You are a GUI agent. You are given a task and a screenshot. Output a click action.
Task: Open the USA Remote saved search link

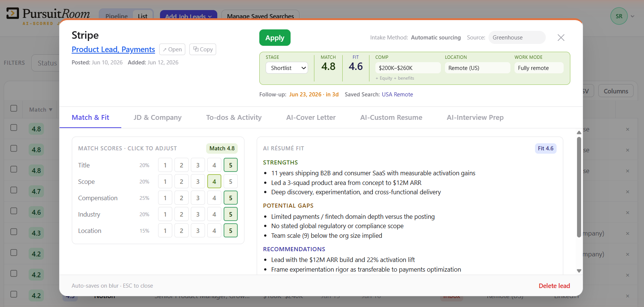click(x=397, y=95)
